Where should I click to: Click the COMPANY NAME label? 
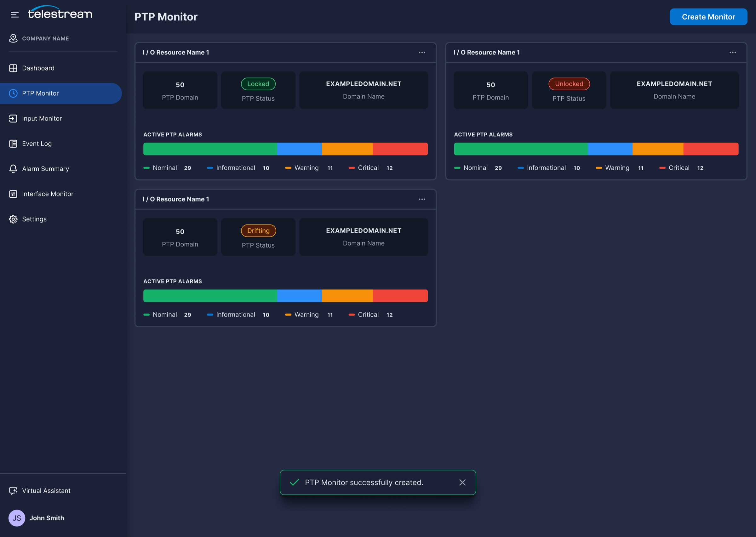point(46,39)
